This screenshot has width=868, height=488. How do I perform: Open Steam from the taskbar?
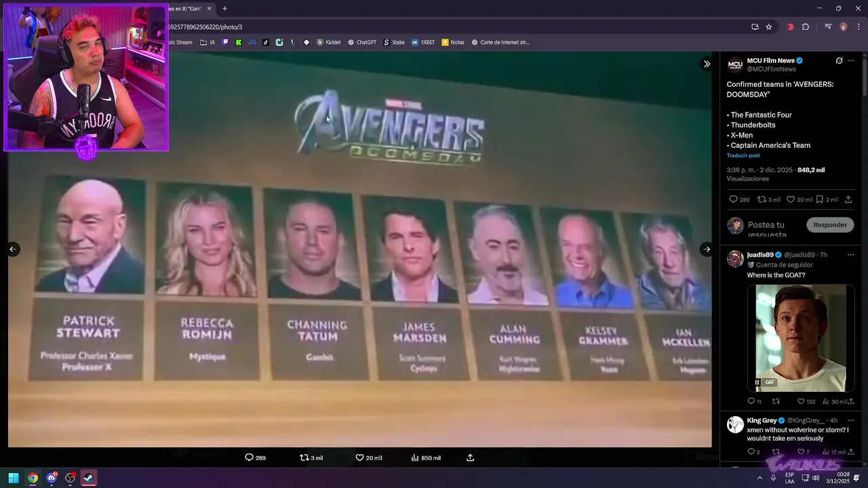coord(89,478)
